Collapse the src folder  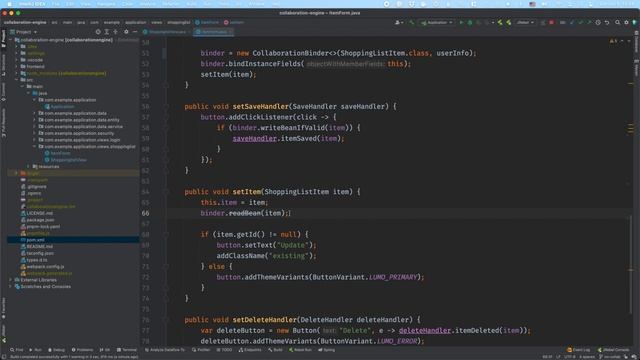click(x=17, y=80)
